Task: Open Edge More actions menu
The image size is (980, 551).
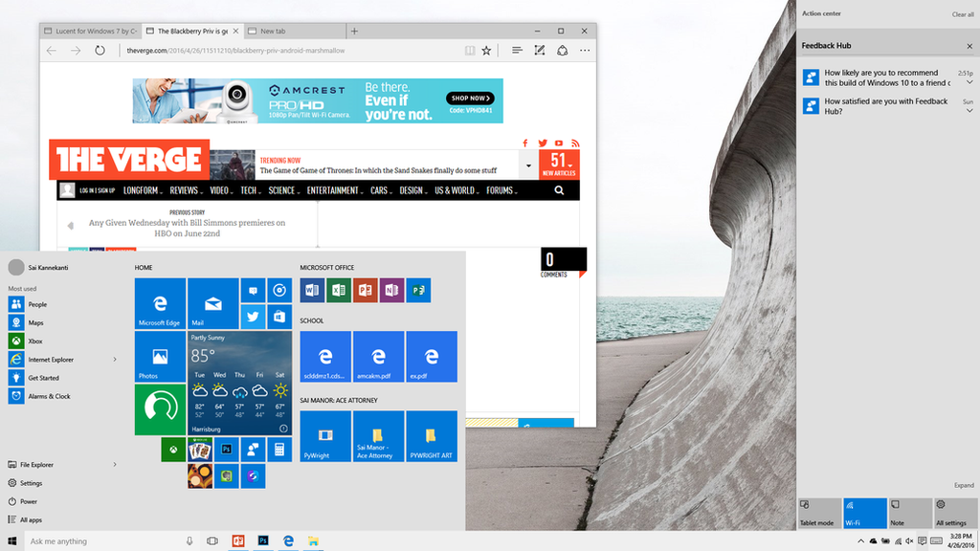Action: click(585, 51)
